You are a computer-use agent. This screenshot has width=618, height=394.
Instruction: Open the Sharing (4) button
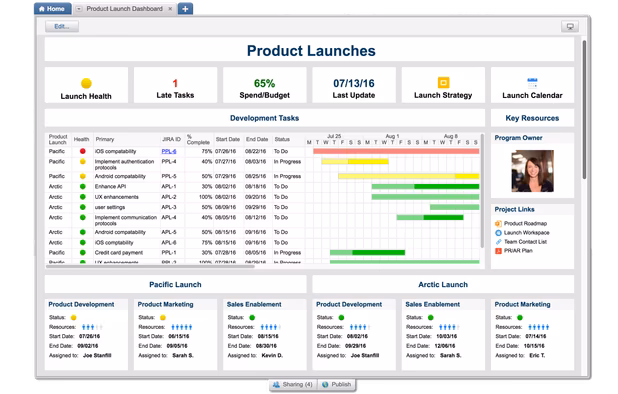pyautogui.click(x=292, y=385)
